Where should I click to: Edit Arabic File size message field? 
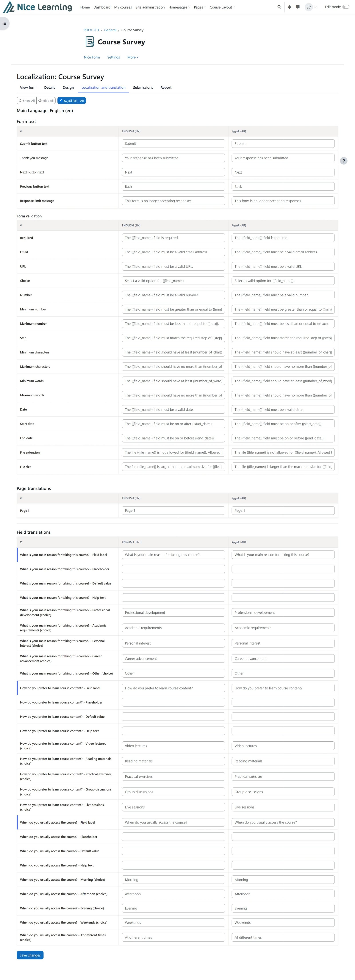click(283, 467)
